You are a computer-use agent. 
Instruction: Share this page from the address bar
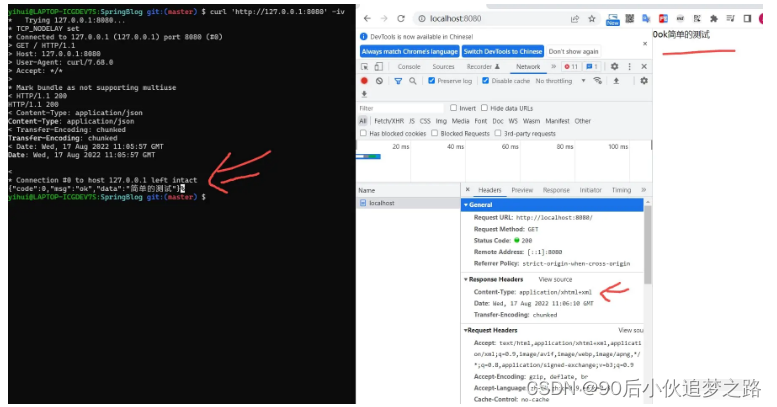point(575,19)
